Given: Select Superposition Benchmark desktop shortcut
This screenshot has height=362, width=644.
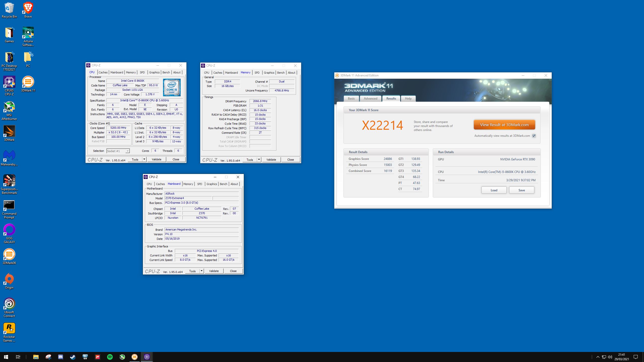Looking at the screenshot, I should [9, 185].
